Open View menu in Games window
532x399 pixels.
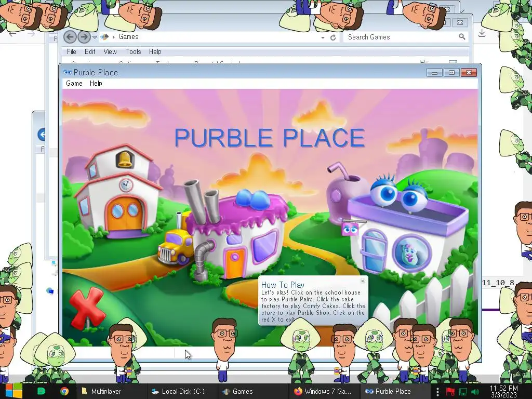110,51
